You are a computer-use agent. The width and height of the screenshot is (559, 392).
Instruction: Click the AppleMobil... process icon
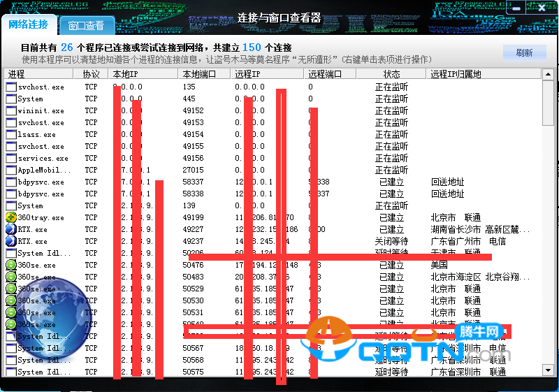10,170
